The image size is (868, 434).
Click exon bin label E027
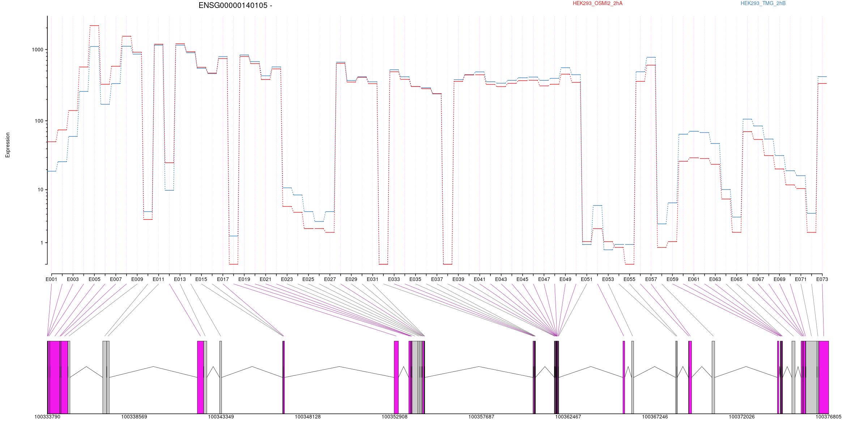pyautogui.click(x=330, y=279)
